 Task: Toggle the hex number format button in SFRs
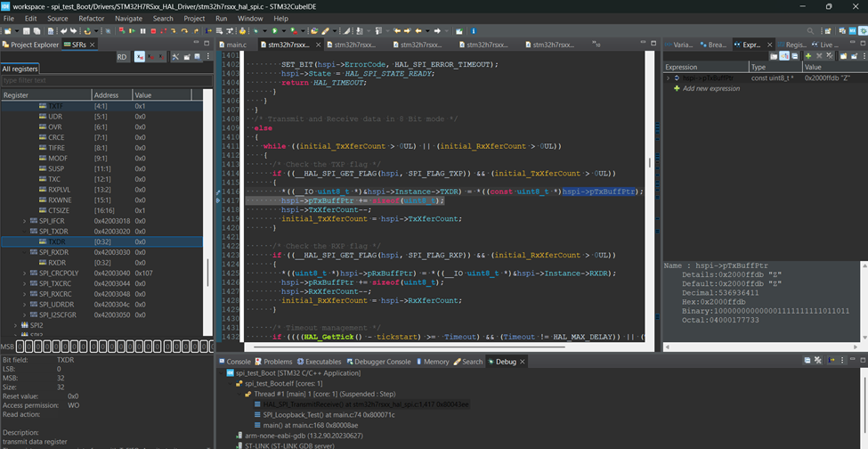point(140,57)
